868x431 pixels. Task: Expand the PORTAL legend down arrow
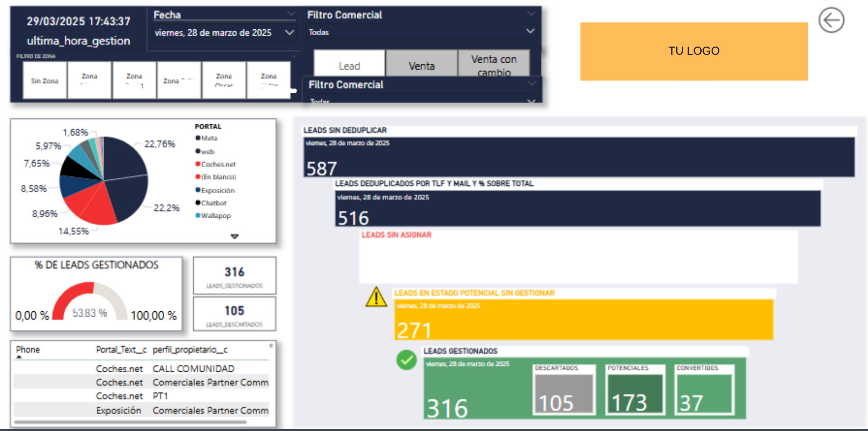pos(234,236)
